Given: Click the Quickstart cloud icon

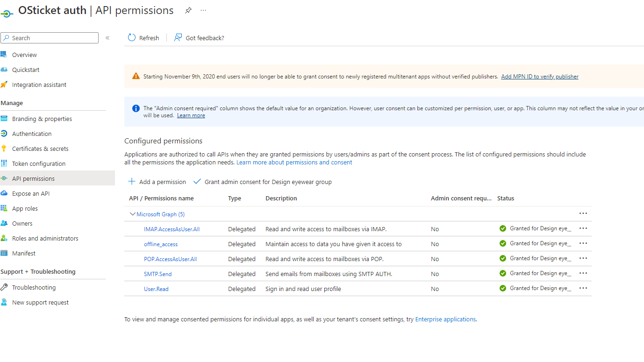Looking at the screenshot, I should [4, 70].
